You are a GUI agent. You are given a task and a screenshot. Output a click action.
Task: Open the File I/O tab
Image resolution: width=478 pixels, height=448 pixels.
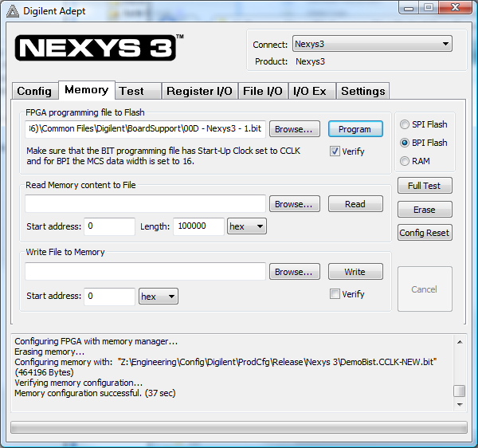263,91
